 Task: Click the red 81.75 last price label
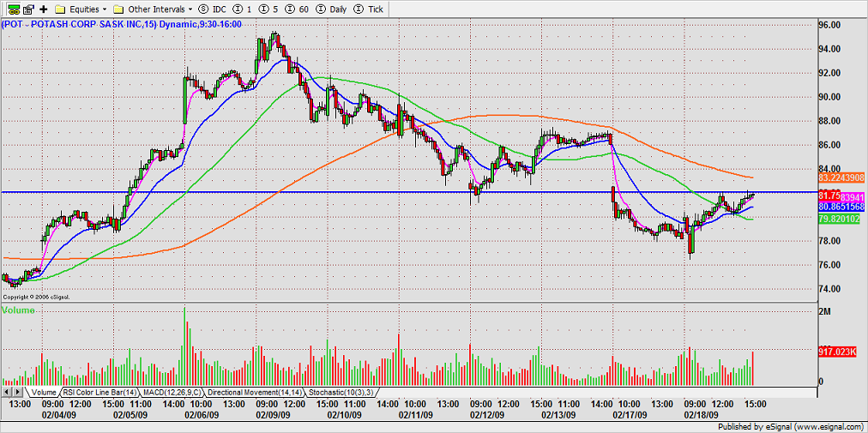click(x=829, y=195)
